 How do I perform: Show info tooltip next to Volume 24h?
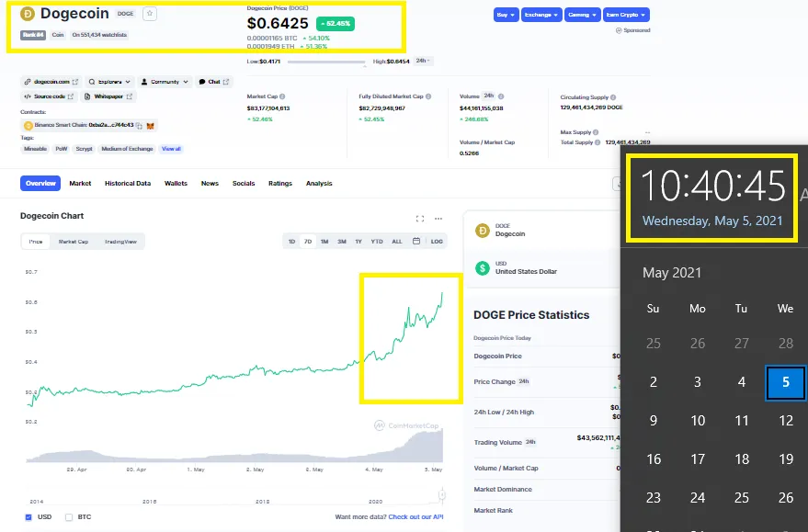501,96
